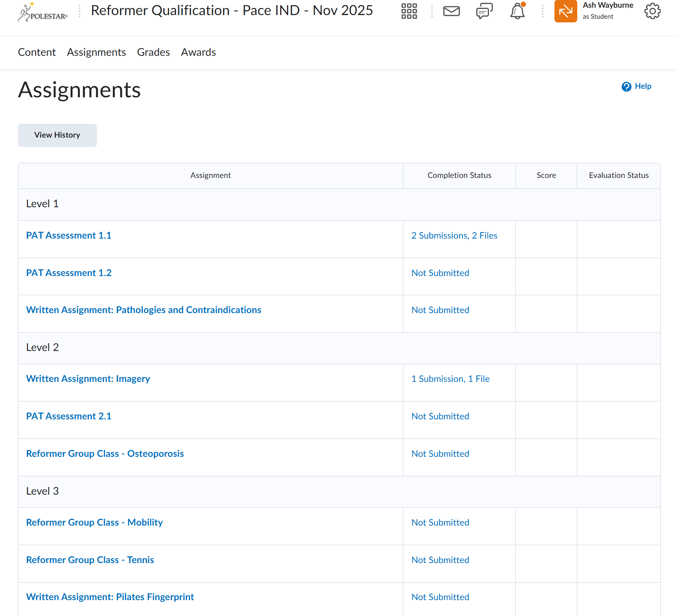Open the subscription alerts chat icon
The height and width of the screenshot is (616, 677).
(484, 11)
